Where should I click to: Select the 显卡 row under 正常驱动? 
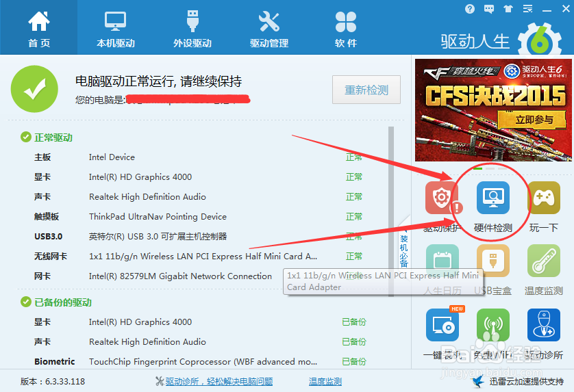(x=198, y=177)
